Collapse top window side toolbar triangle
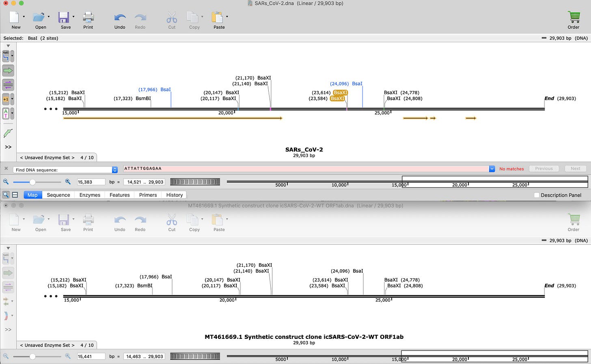This screenshot has width=591, height=364. tap(8, 46)
